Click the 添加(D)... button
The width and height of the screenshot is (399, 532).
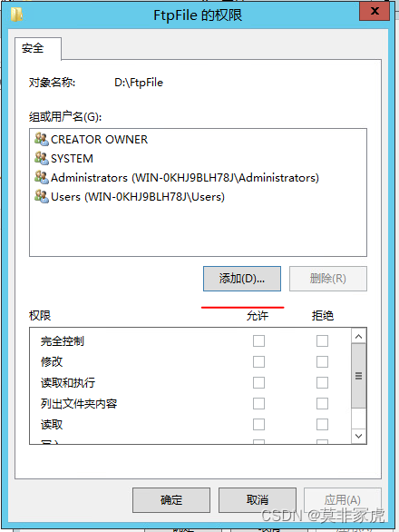point(242,279)
